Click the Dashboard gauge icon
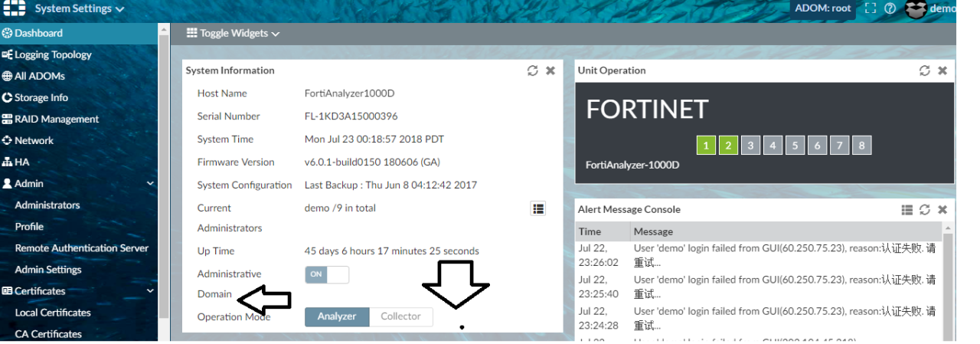The height and width of the screenshot is (344, 980). pyautogui.click(x=7, y=33)
